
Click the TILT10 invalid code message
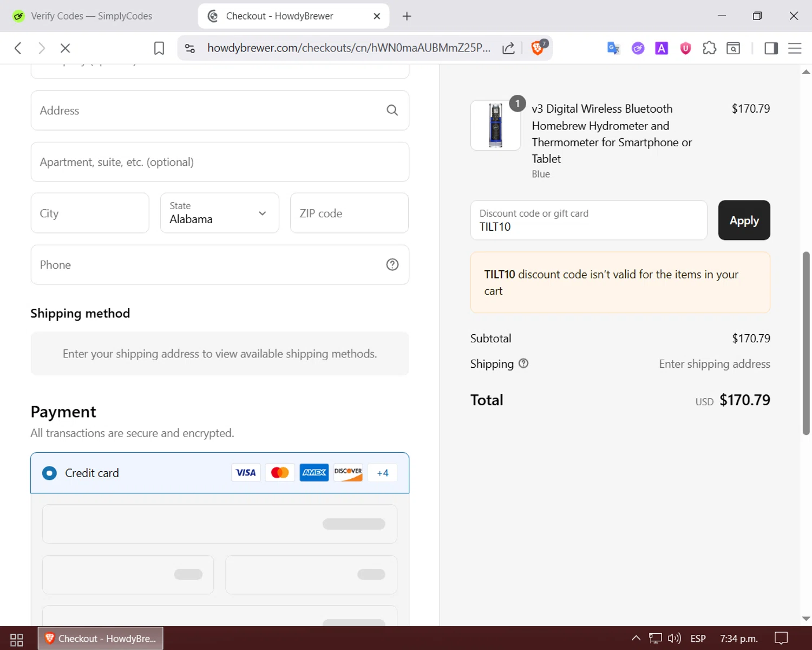[x=620, y=282]
